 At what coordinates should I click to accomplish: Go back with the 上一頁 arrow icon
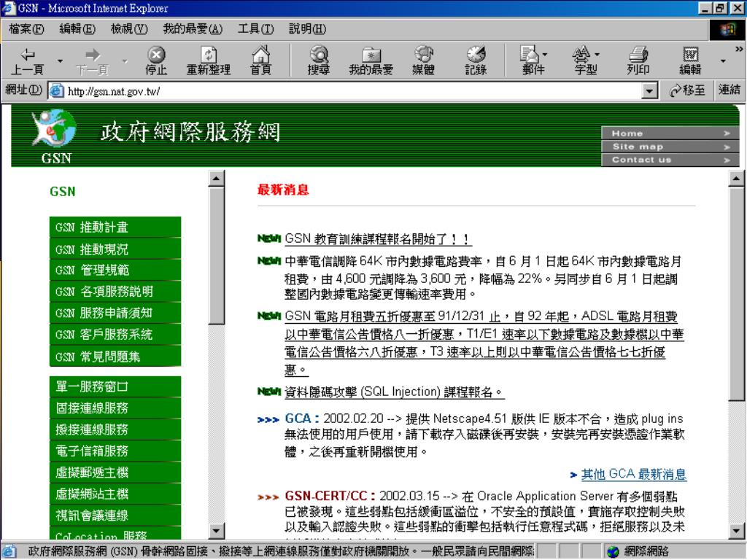click(28, 54)
